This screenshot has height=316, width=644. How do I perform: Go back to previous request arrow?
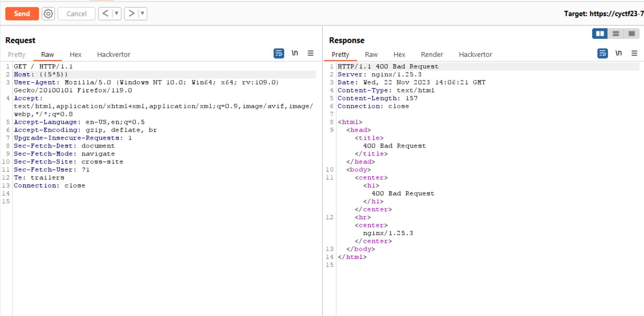[106, 14]
